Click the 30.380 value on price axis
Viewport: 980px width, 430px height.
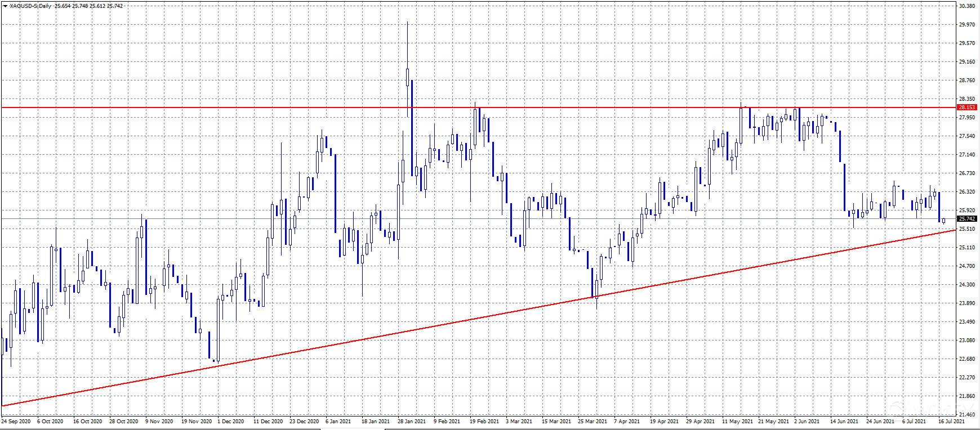click(966, 6)
